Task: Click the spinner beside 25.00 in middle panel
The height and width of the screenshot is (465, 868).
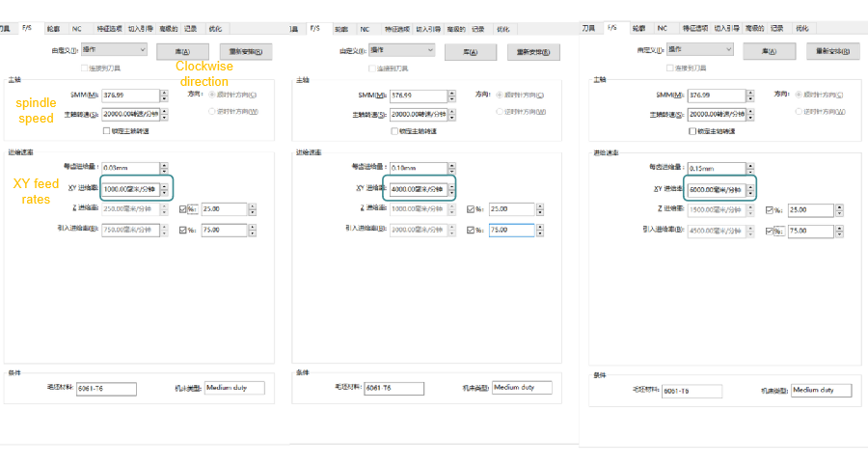Action: coord(540,209)
